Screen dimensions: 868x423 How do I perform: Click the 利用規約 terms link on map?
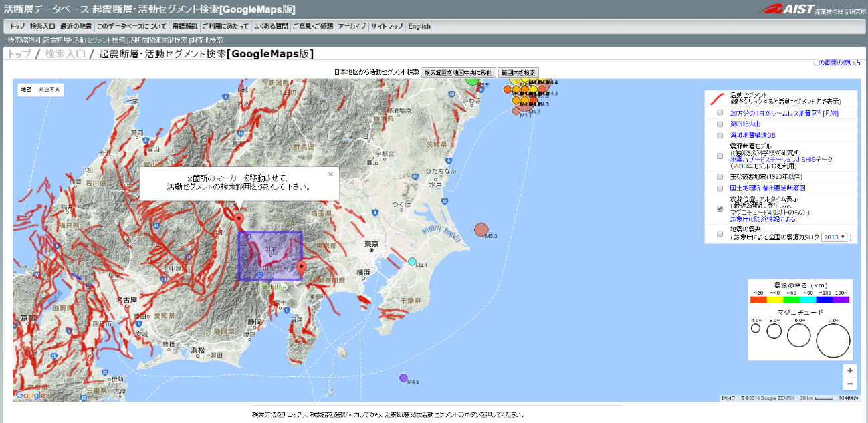(848, 398)
